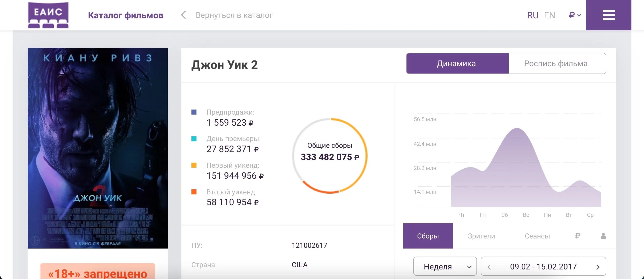Click the Предпродажи blue legend swatch
The width and height of the screenshot is (644, 279).
(x=194, y=112)
